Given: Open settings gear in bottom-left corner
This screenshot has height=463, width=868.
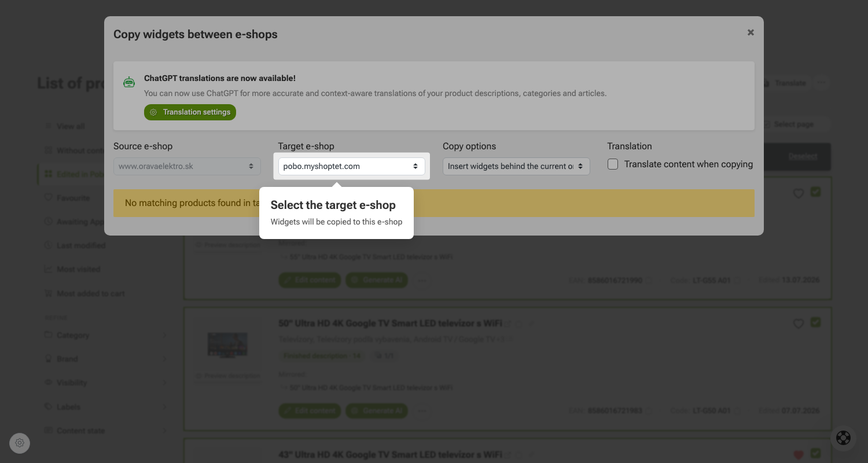Looking at the screenshot, I should 20,443.
